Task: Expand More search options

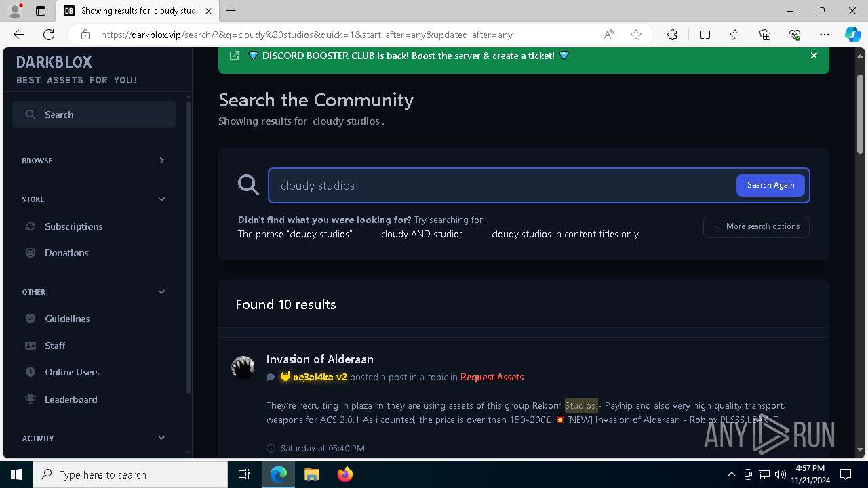Action: pos(756,226)
